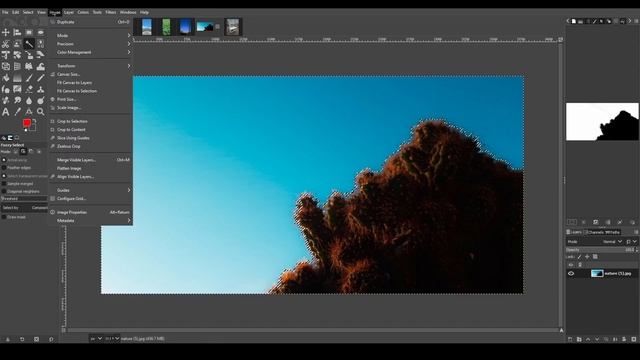
Task: Click the lower layer arrow icon
Action: pos(597,339)
